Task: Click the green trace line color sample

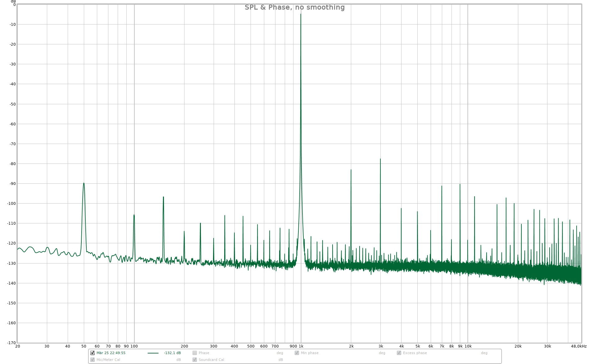Action: [x=153, y=353]
